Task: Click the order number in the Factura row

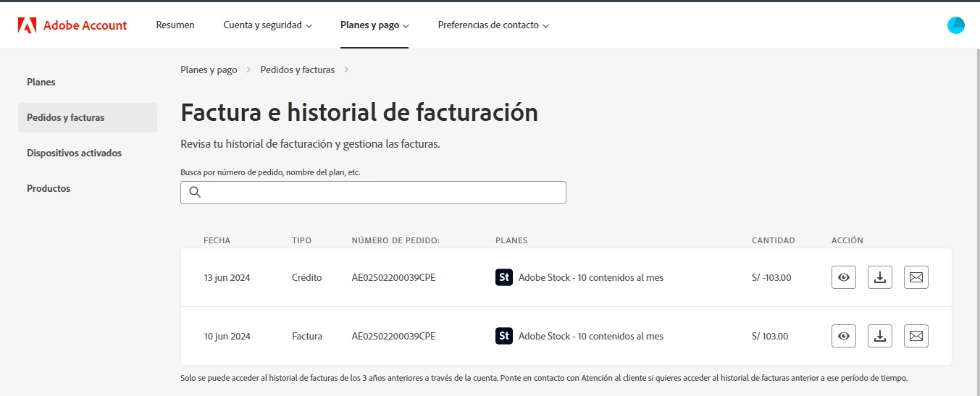Action: (393, 336)
